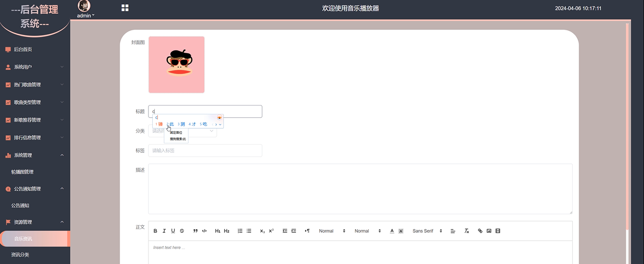The image size is (644, 264).
Task: Toggle strikethrough formatting in the editor
Action: [182, 231]
